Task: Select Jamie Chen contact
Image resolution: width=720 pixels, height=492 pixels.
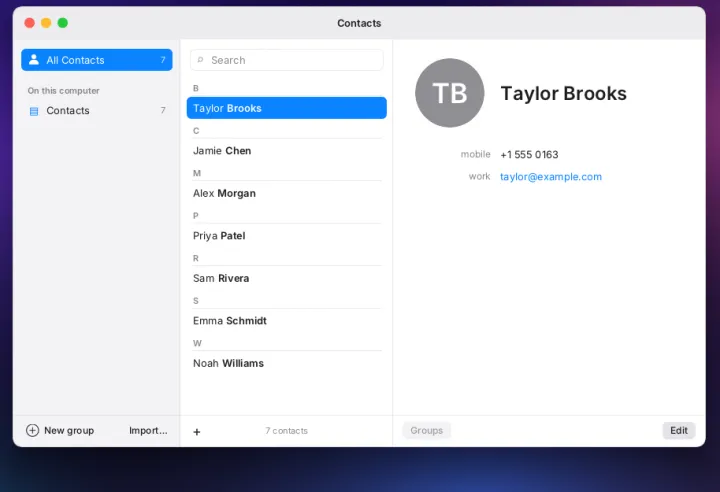Action: [287, 151]
